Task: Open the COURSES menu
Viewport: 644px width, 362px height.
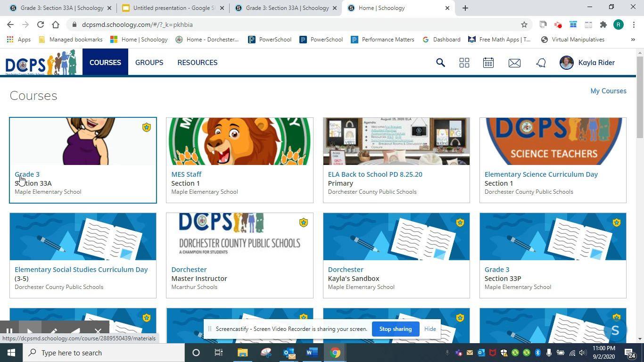Action: pos(105,62)
